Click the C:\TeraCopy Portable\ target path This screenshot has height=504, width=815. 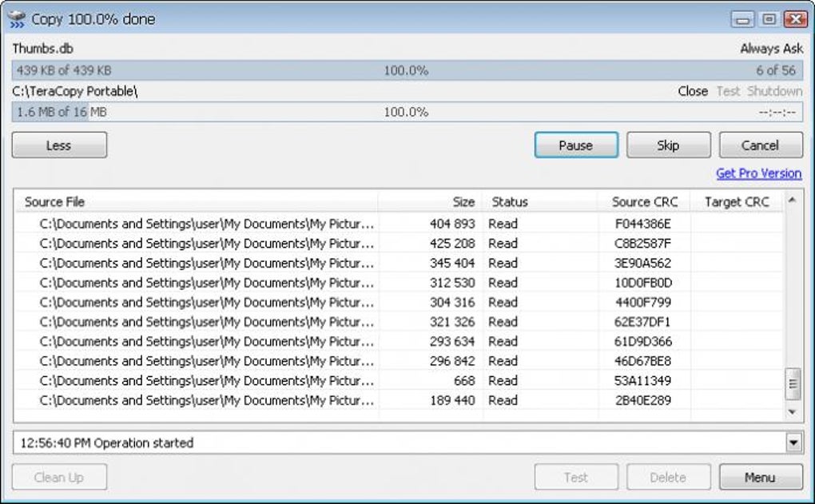click(x=75, y=91)
